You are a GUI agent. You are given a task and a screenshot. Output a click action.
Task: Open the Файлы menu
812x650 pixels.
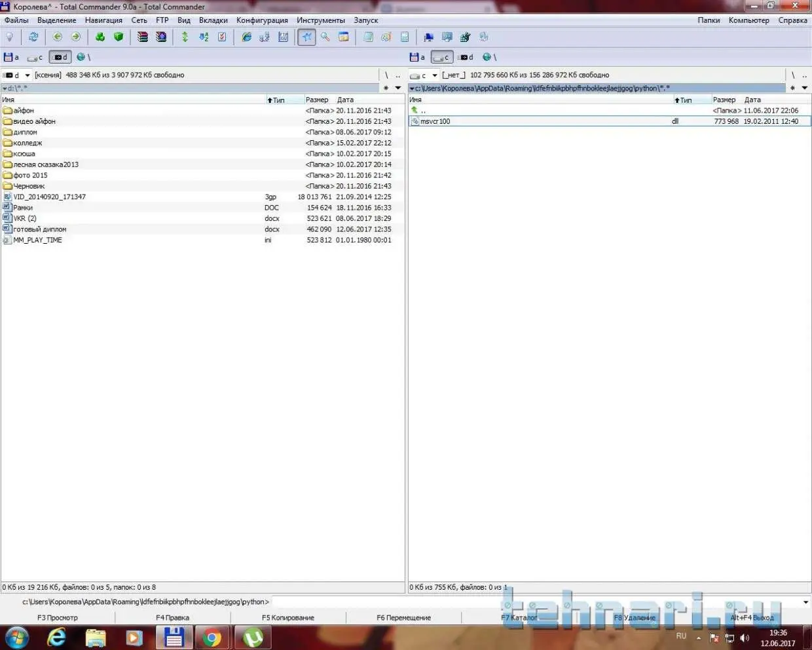click(x=16, y=20)
